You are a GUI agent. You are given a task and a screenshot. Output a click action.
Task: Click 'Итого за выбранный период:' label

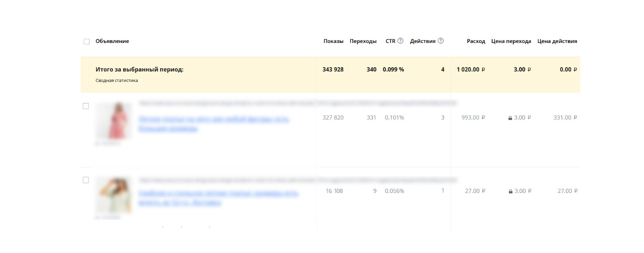pos(140,69)
